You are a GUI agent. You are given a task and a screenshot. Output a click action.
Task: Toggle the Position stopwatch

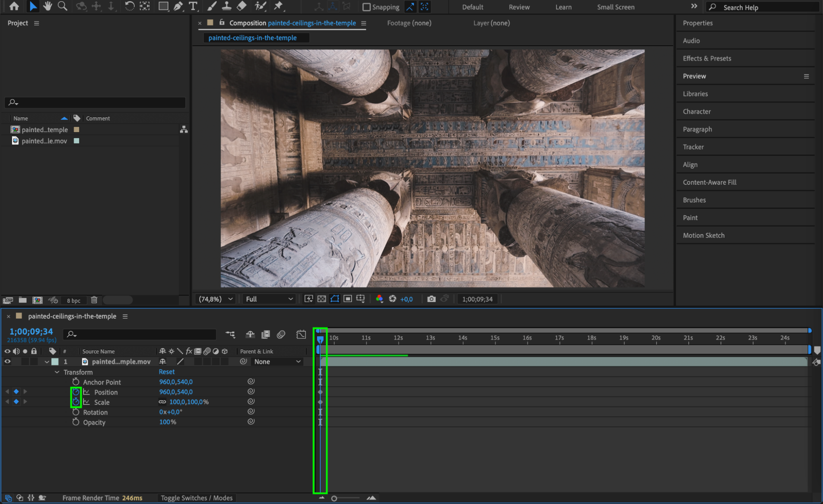click(x=76, y=392)
